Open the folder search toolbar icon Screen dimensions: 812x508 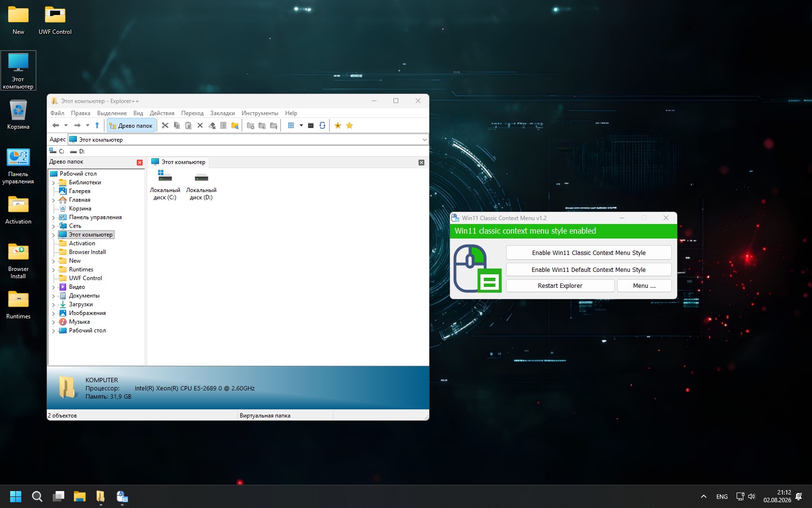coord(235,125)
